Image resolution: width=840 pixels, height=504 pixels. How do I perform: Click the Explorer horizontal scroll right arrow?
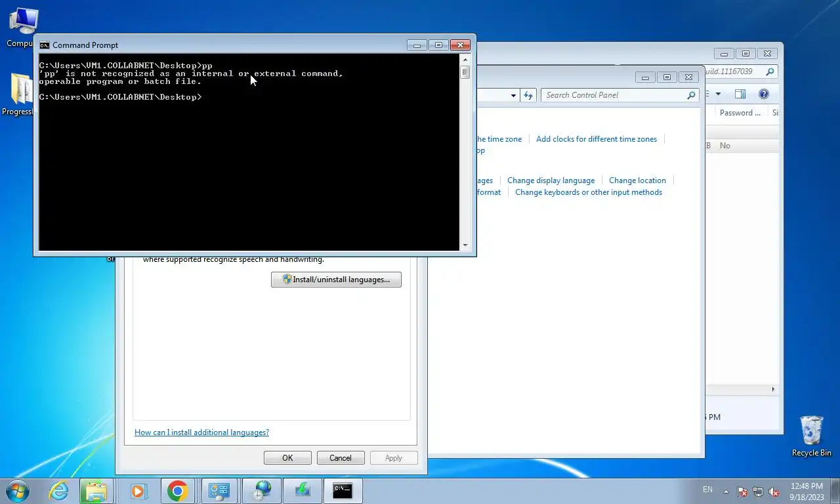point(773,389)
